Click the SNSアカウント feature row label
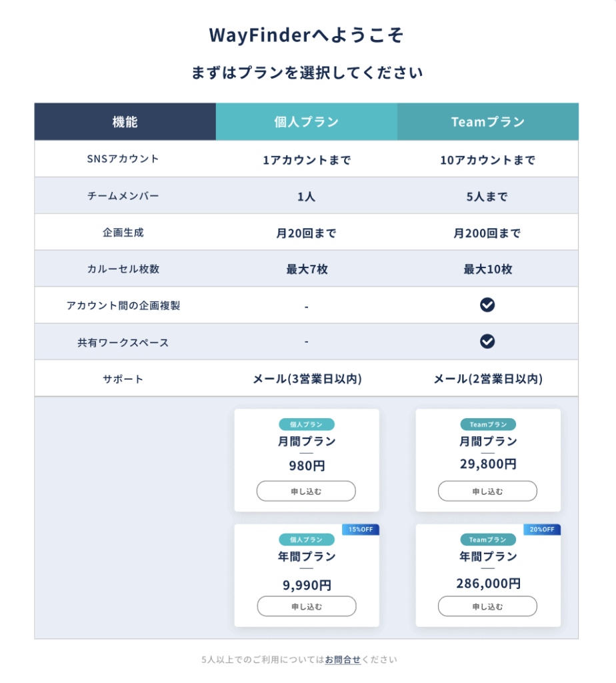Image resolution: width=616 pixels, height=683 pixels. (x=123, y=159)
